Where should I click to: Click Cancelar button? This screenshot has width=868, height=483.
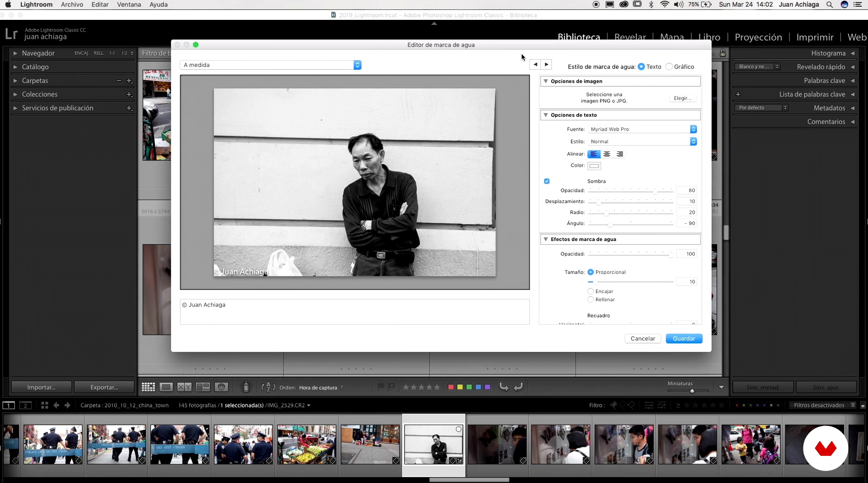[643, 339]
